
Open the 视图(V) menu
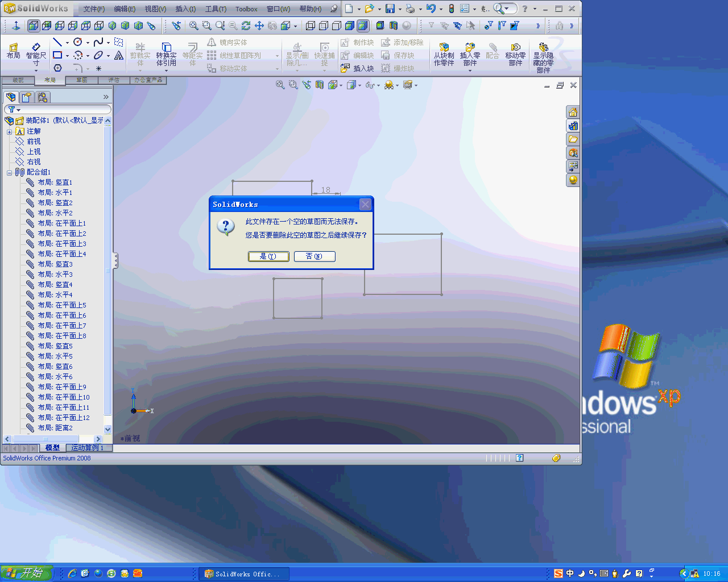pyautogui.click(x=155, y=9)
